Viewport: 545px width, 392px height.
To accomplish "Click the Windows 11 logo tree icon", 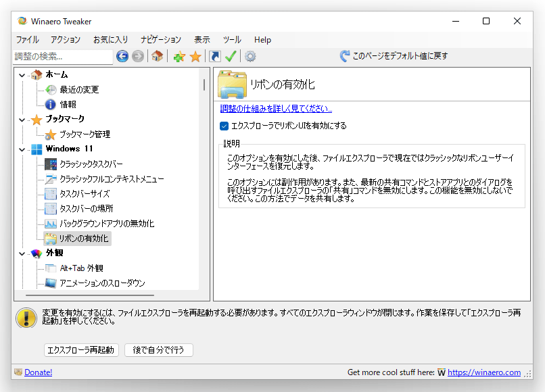I will tap(37, 149).
